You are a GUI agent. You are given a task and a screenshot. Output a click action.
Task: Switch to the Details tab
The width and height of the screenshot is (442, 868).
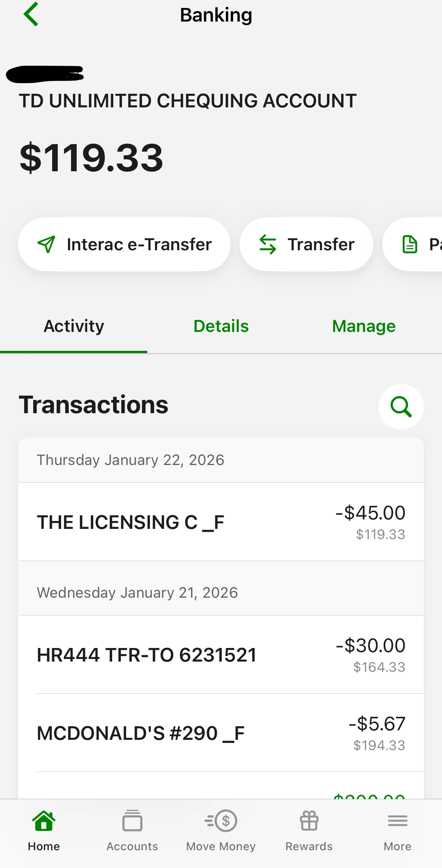coord(221,326)
